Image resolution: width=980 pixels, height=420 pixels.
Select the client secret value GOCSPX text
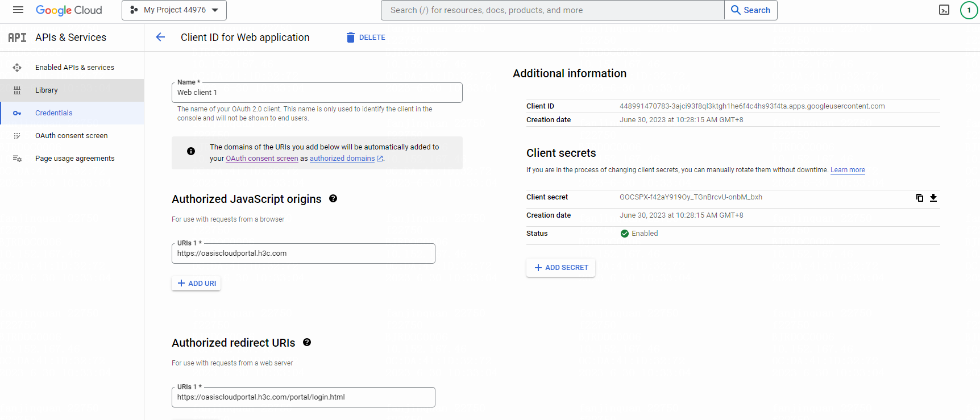[x=691, y=197]
